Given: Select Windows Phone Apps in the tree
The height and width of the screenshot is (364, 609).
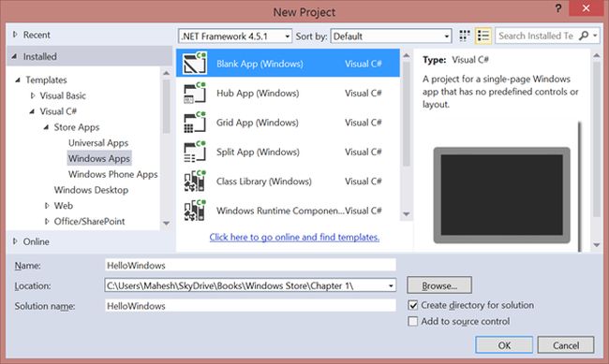Looking at the screenshot, I should [x=113, y=174].
